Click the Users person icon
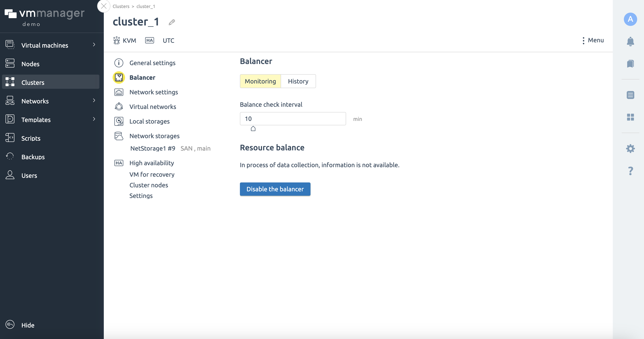The image size is (644, 339). pyautogui.click(x=10, y=175)
